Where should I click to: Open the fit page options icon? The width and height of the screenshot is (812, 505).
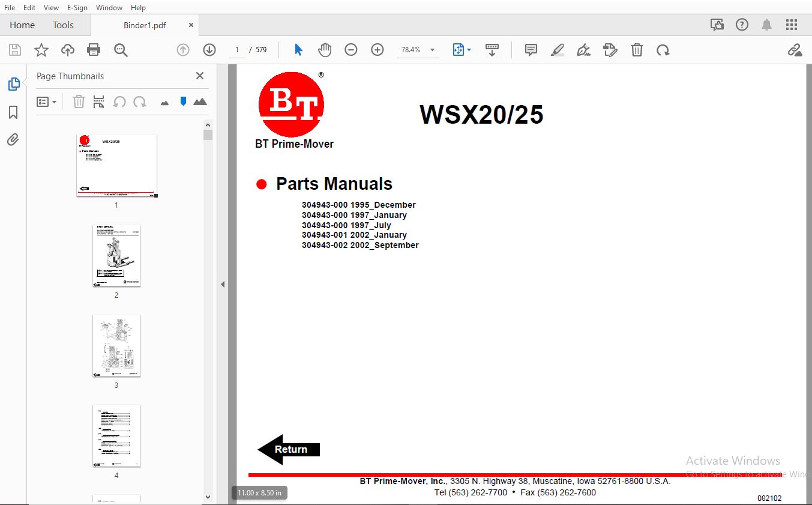462,50
